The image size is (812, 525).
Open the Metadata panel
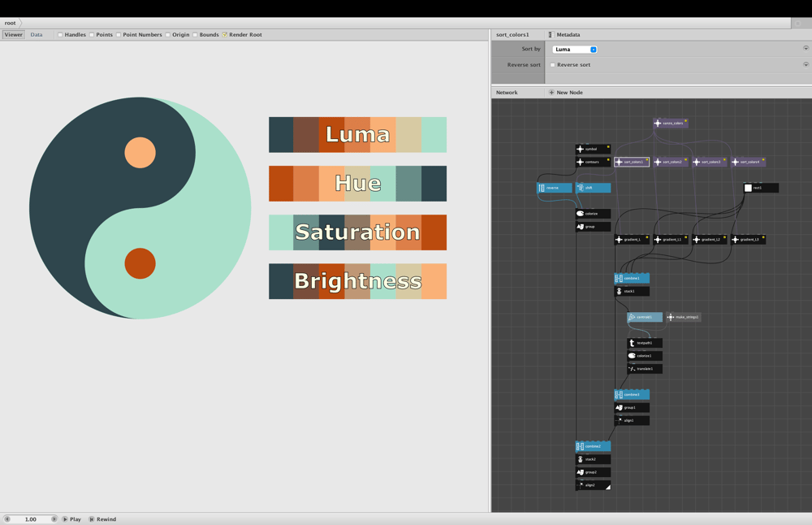click(564, 35)
